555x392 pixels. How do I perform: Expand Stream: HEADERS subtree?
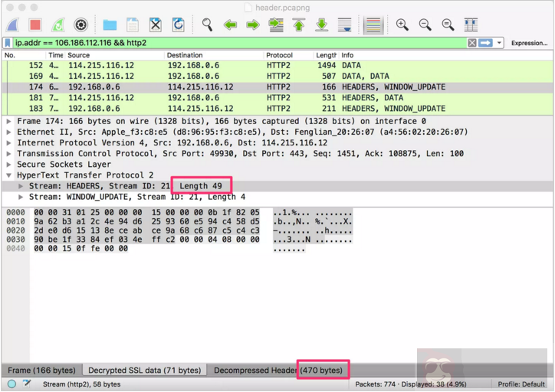(21, 186)
